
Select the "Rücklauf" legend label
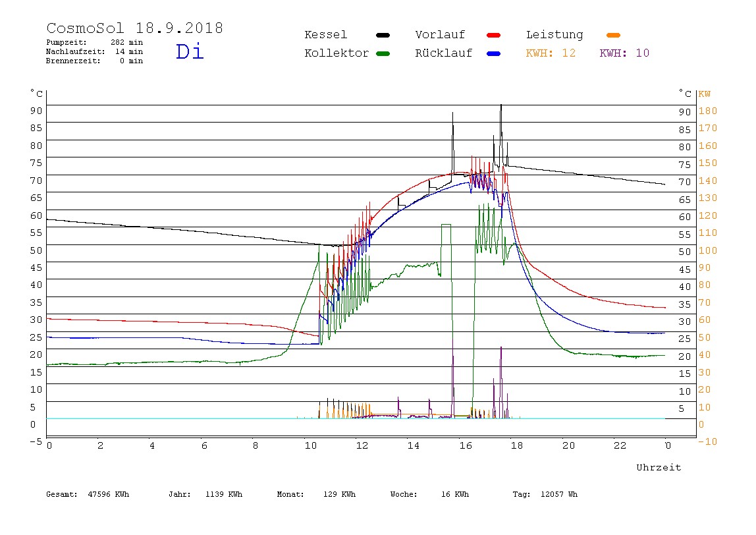[x=444, y=53]
